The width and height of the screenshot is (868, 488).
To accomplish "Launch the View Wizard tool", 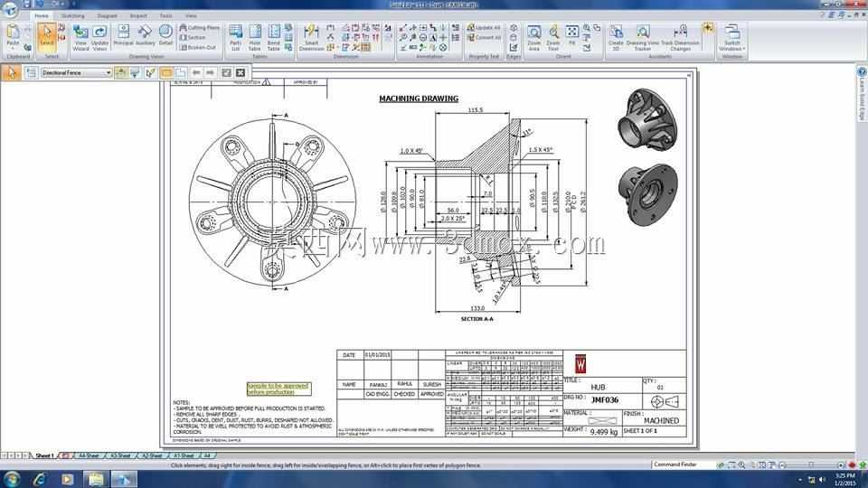I will [x=80, y=38].
